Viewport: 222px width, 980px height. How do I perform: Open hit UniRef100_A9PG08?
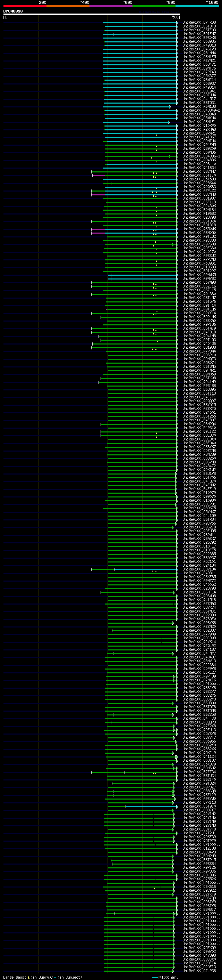199,244
